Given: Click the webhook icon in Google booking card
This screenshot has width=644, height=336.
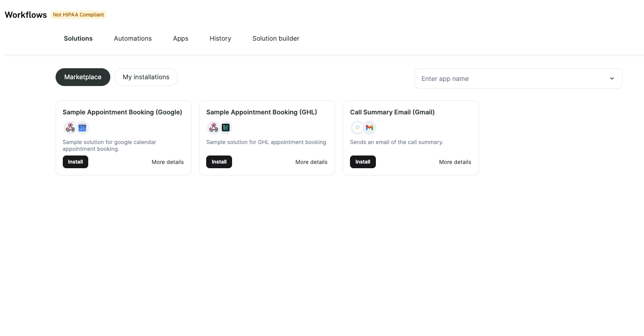Looking at the screenshot, I should [x=70, y=128].
